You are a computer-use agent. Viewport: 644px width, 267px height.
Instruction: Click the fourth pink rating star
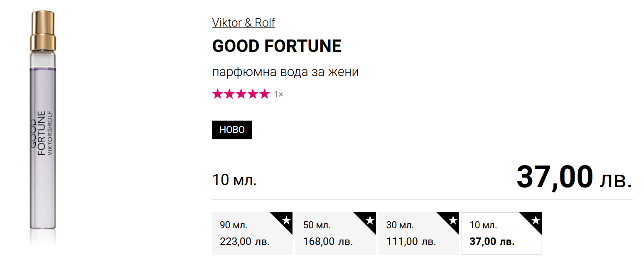[253, 94]
